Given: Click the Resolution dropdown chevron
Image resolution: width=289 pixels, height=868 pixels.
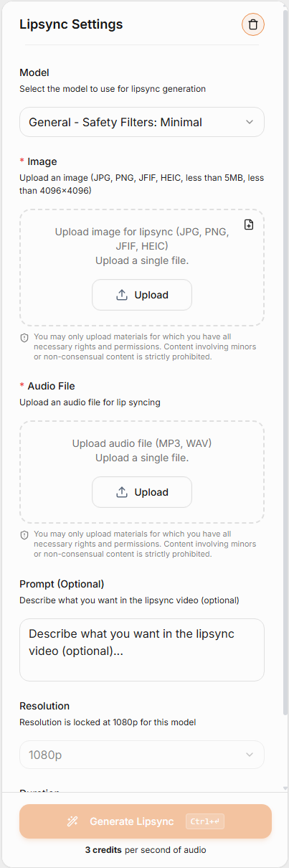Looking at the screenshot, I should (250, 755).
